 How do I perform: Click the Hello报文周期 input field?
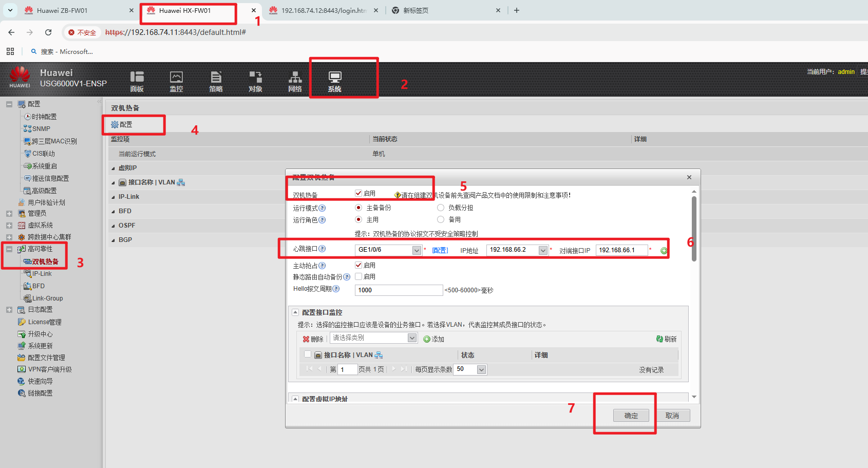point(398,290)
